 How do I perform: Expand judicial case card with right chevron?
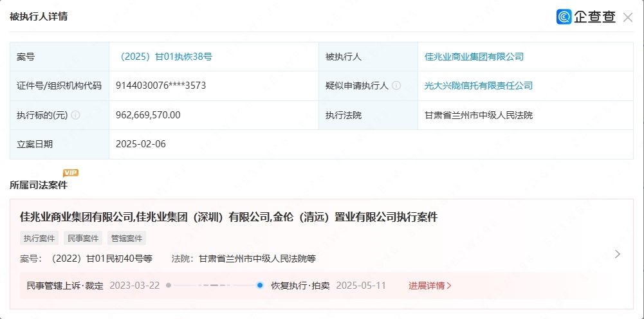tap(618, 254)
